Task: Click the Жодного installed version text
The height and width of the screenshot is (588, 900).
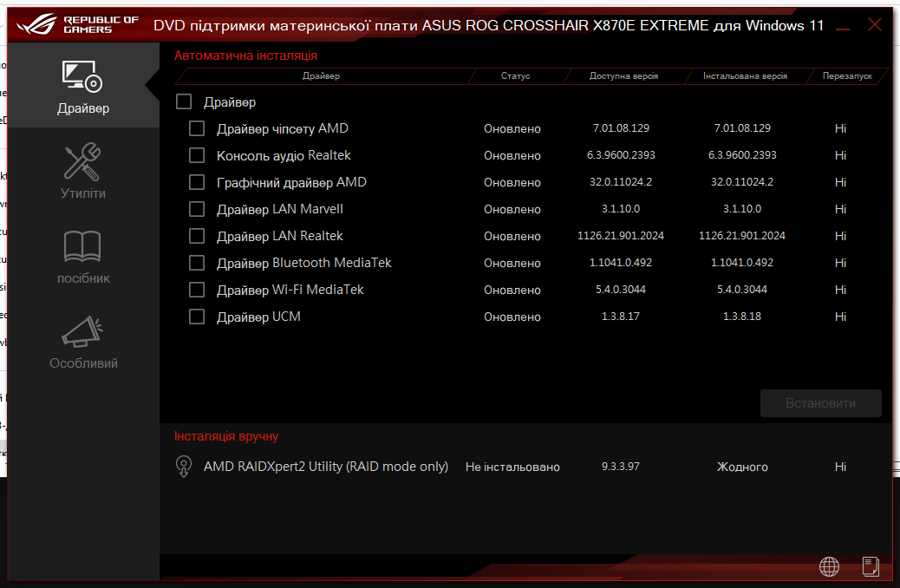Action: [x=742, y=467]
